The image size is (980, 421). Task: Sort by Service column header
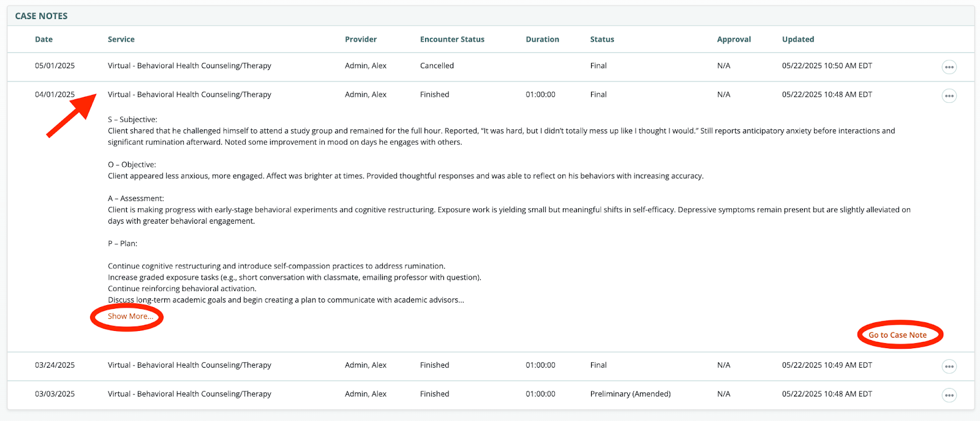pyautogui.click(x=121, y=39)
